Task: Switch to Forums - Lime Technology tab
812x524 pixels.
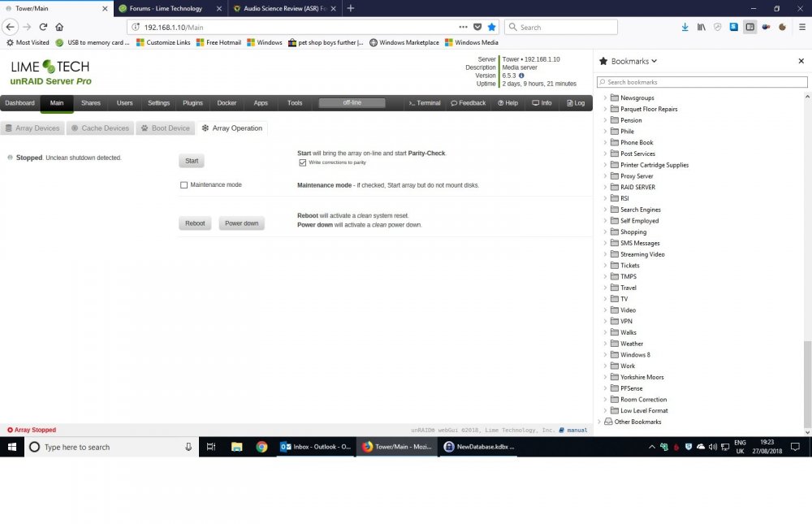Action: 166,8
